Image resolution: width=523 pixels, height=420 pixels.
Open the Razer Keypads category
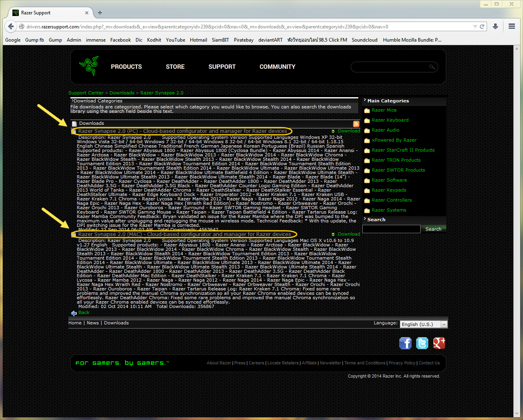click(x=389, y=190)
